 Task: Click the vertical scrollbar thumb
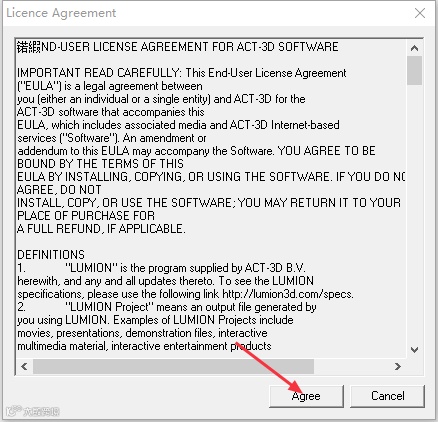[414, 70]
